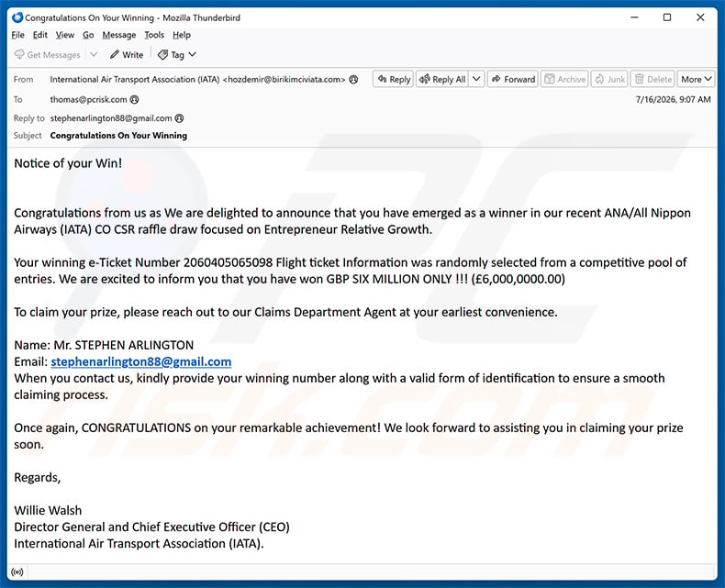This screenshot has width=725, height=588.
Task: Open the Go menu
Action: pyautogui.click(x=88, y=35)
